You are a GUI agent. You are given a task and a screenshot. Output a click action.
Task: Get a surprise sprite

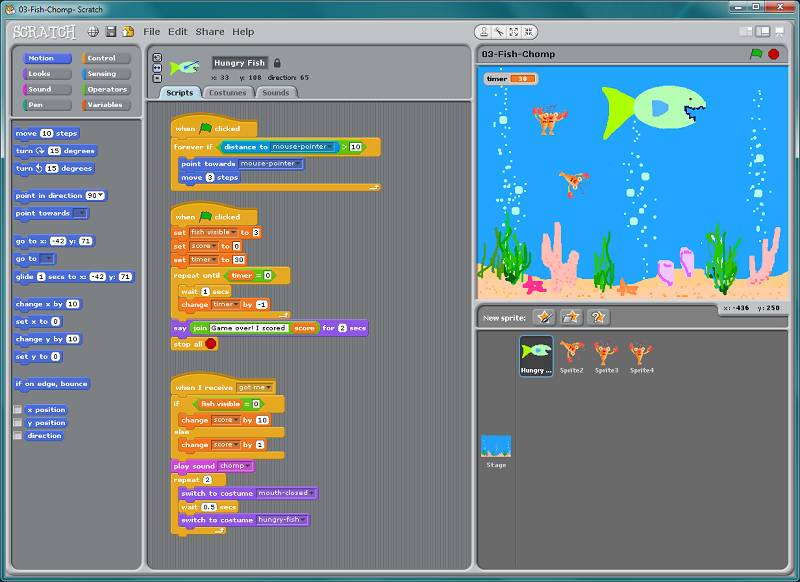[598, 317]
